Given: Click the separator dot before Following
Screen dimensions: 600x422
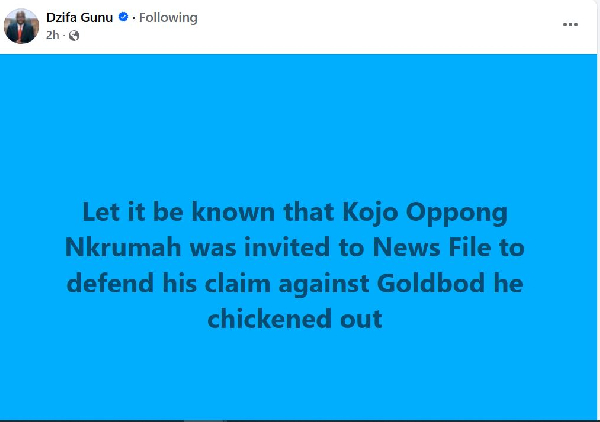Looking at the screenshot, I should [133, 18].
